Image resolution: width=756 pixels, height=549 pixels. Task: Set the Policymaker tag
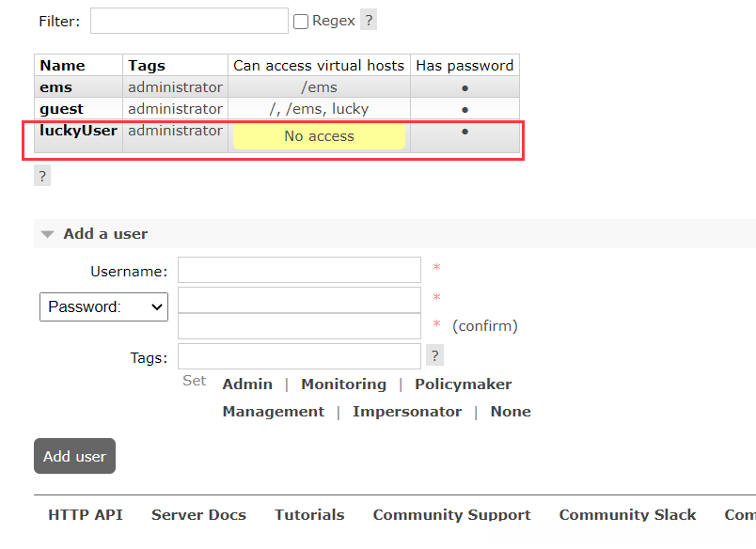coord(463,384)
